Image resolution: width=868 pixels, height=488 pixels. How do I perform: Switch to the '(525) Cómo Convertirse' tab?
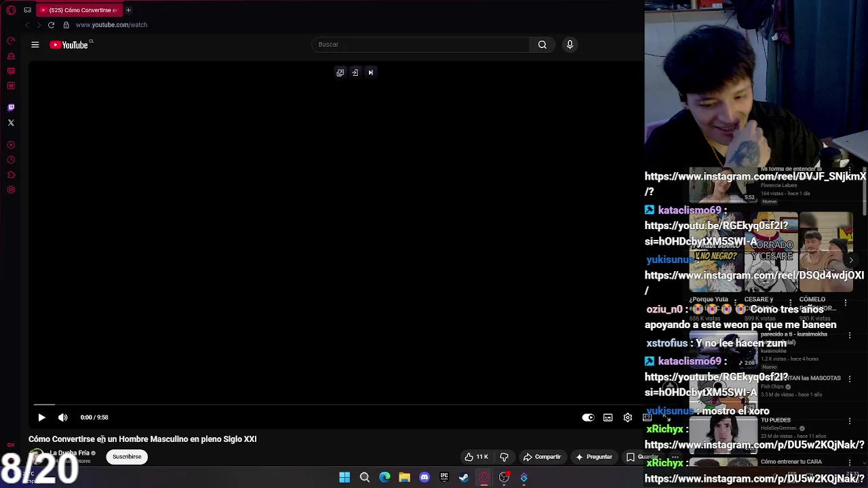point(79,10)
